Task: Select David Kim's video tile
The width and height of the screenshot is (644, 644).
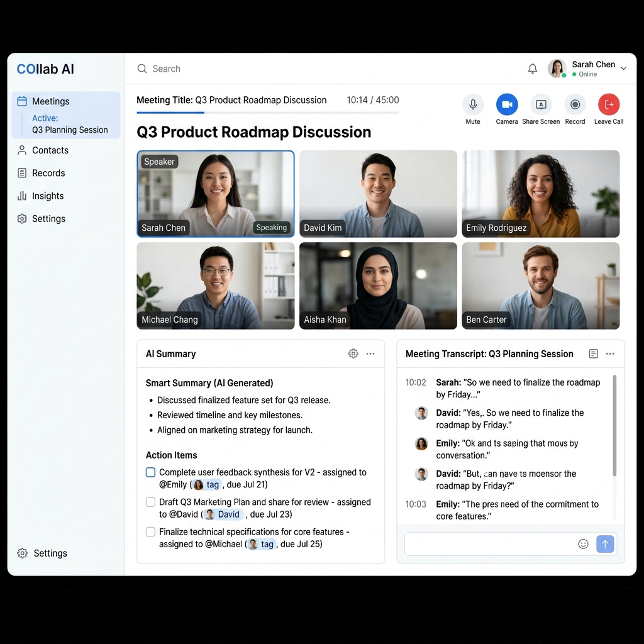Action: pos(378,194)
